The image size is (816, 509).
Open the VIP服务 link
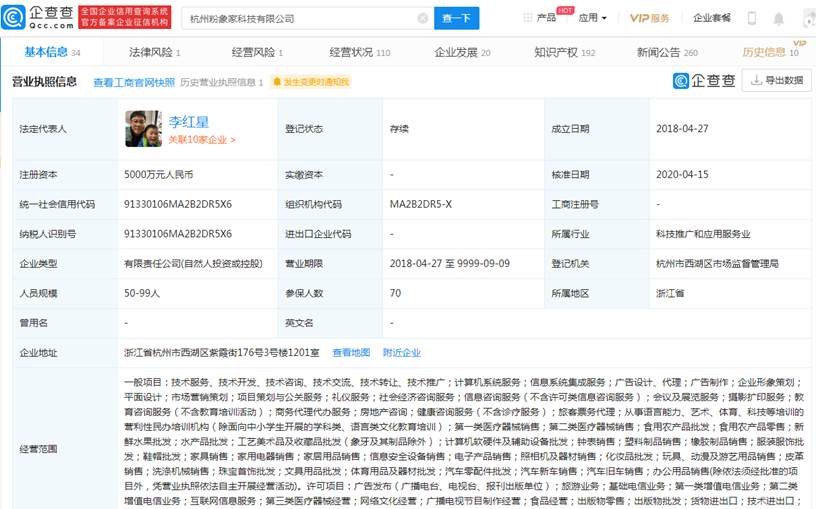[649, 18]
